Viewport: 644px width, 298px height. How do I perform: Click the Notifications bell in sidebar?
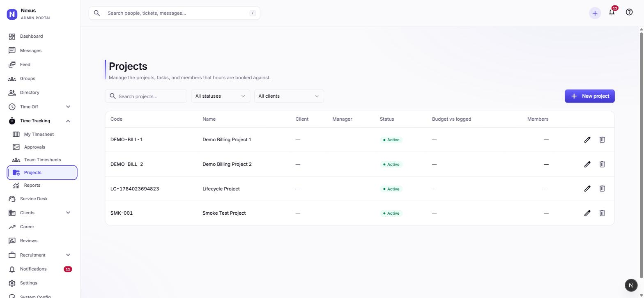(x=12, y=269)
